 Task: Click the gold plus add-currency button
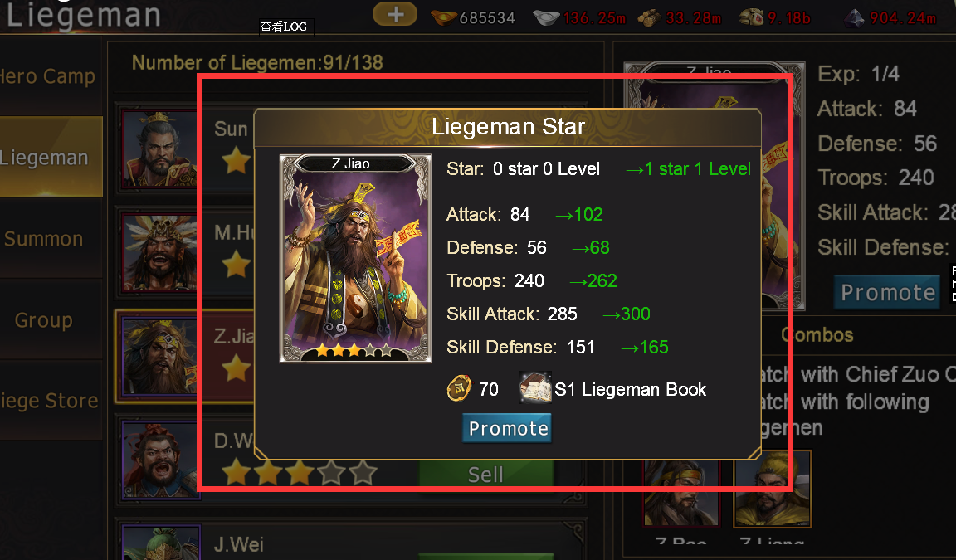[395, 14]
